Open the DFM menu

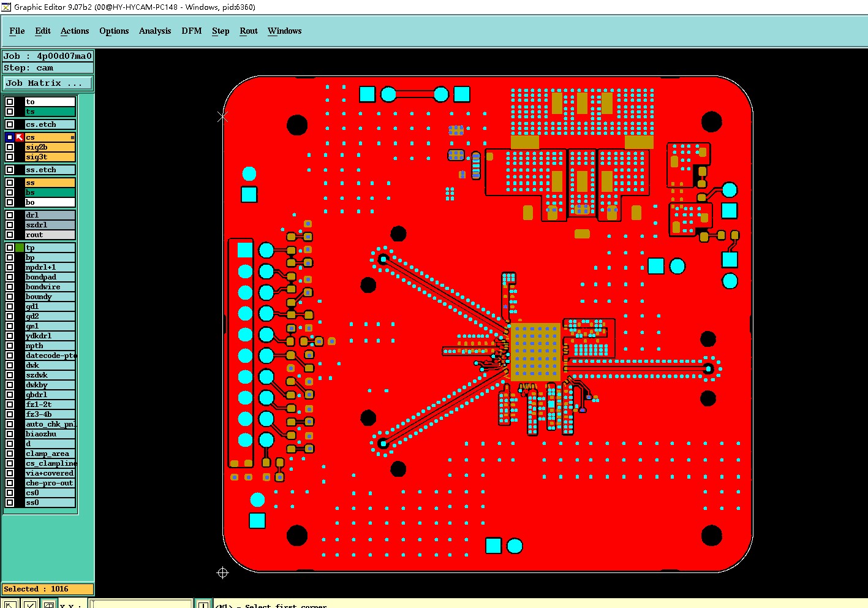tap(192, 31)
